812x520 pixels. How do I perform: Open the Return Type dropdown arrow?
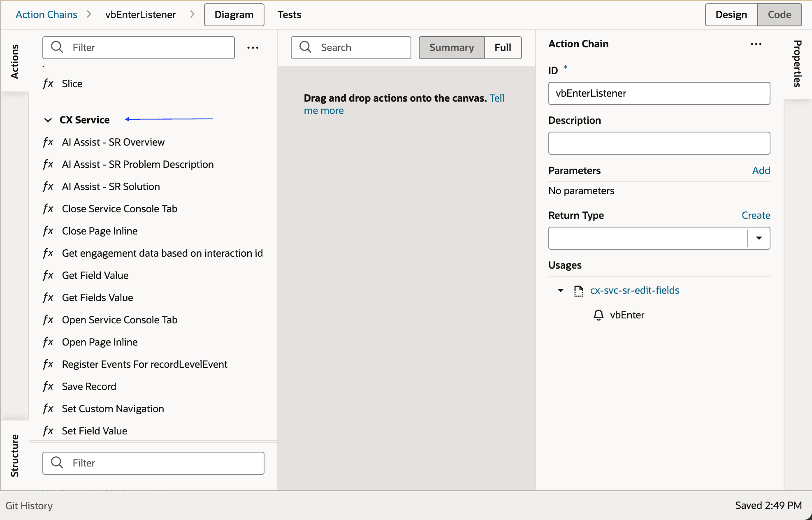click(x=759, y=238)
